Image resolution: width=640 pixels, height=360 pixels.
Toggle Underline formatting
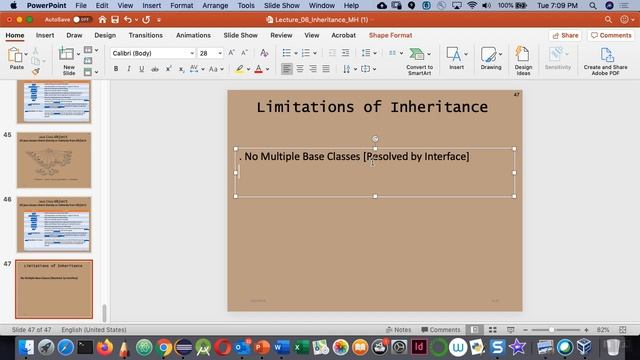[141, 69]
